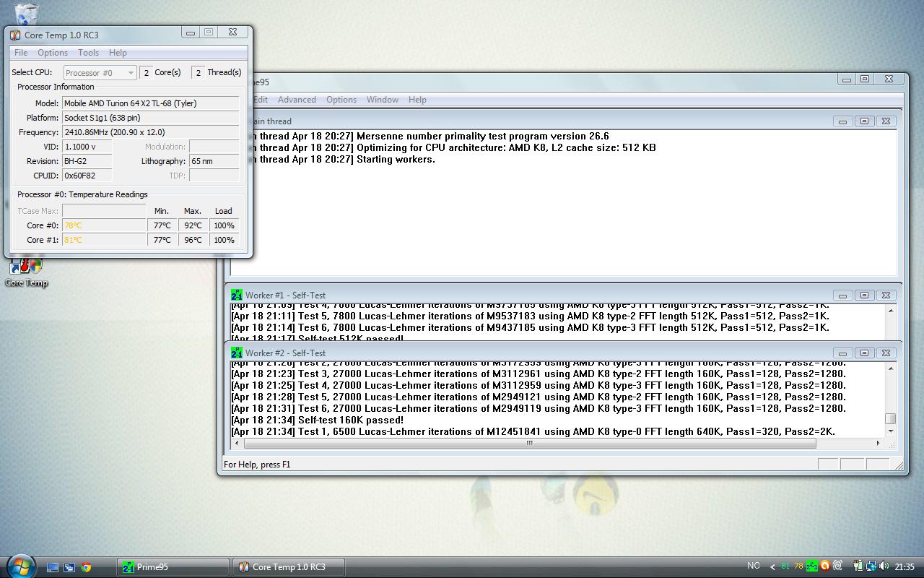Click the Worker #2 Self-Test window icon
Screen dimensions: 924x578
[237, 353]
